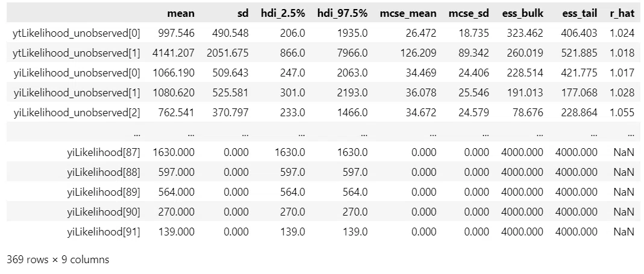Select the mcse_mean column header
644x274 pixels.
(408, 13)
